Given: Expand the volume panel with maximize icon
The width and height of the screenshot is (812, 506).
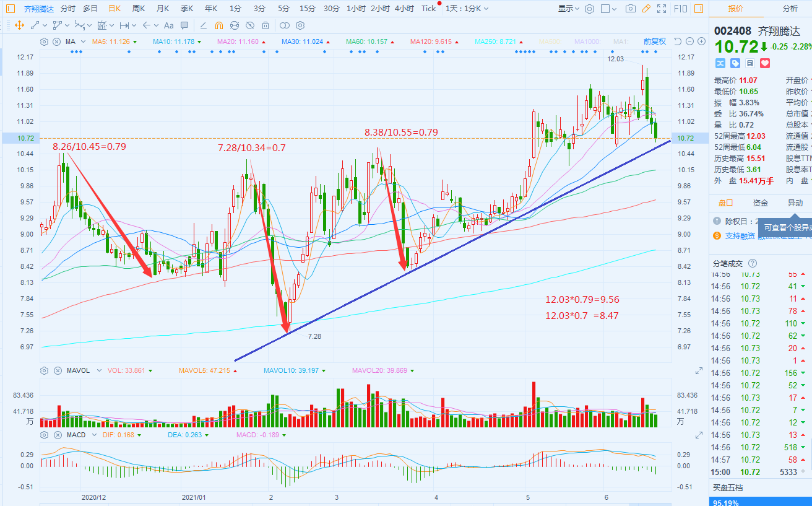Looking at the screenshot, I should tap(699, 371).
